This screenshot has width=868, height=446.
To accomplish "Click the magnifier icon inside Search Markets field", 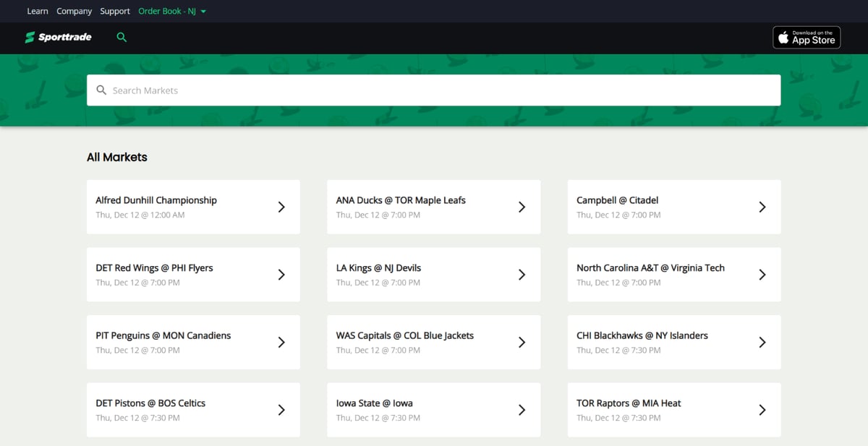I will (101, 90).
